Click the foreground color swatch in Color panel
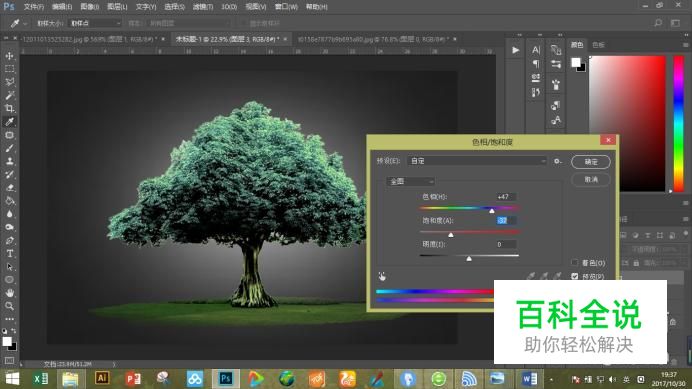692x389 pixels. (x=575, y=62)
